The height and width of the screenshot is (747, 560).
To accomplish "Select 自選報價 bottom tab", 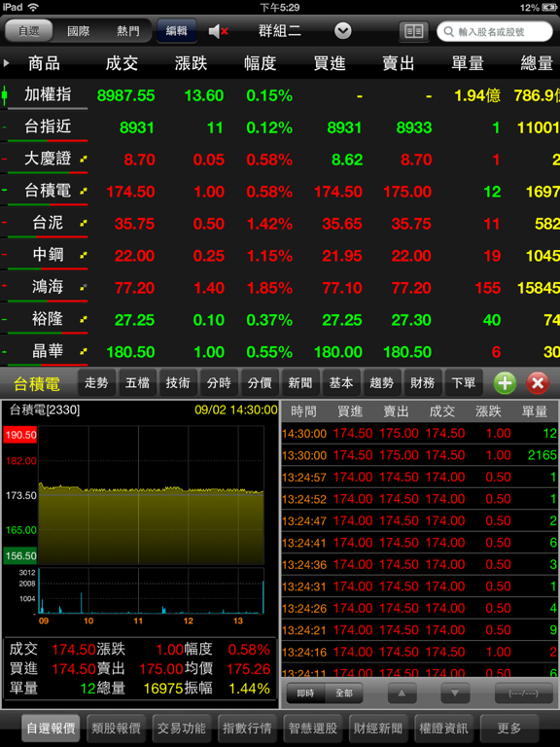I will (51, 729).
